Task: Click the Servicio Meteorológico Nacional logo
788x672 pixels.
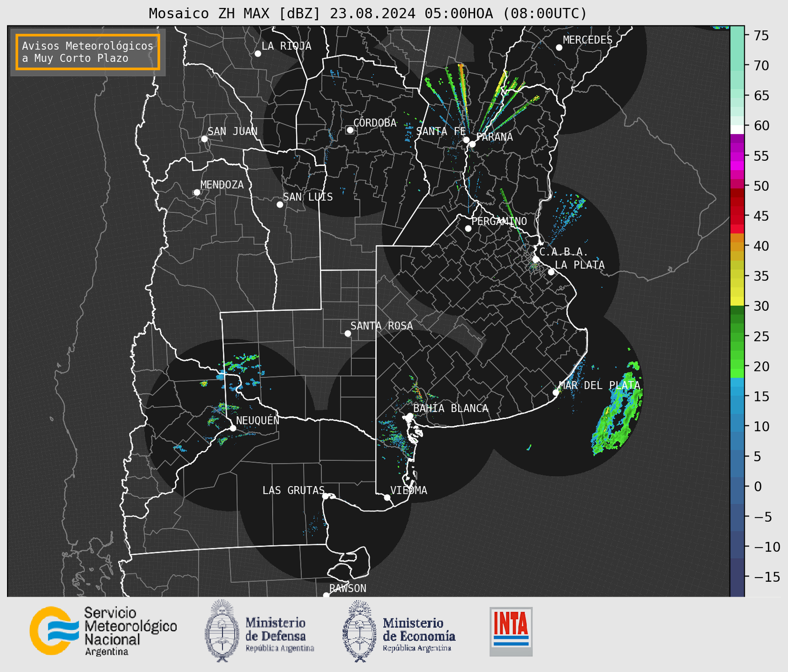Action: 103,631
